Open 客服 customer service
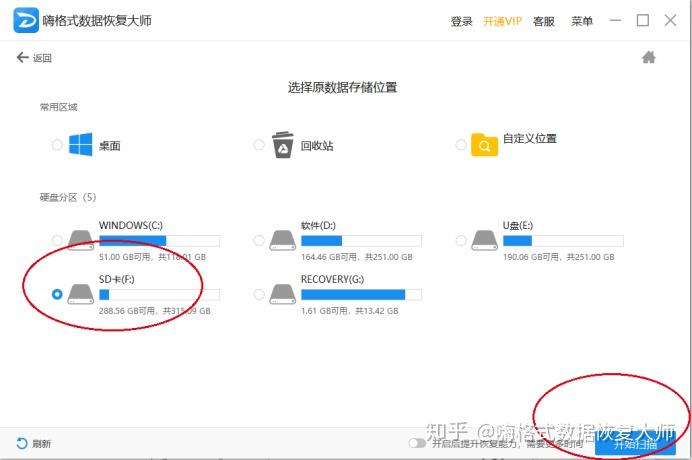The height and width of the screenshot is (460, 692). 544,21
